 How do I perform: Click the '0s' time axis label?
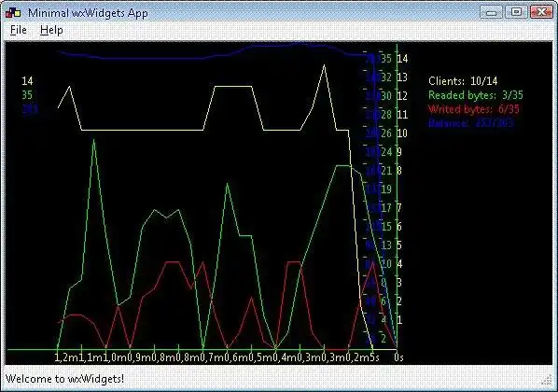click(x=398, y=357)
